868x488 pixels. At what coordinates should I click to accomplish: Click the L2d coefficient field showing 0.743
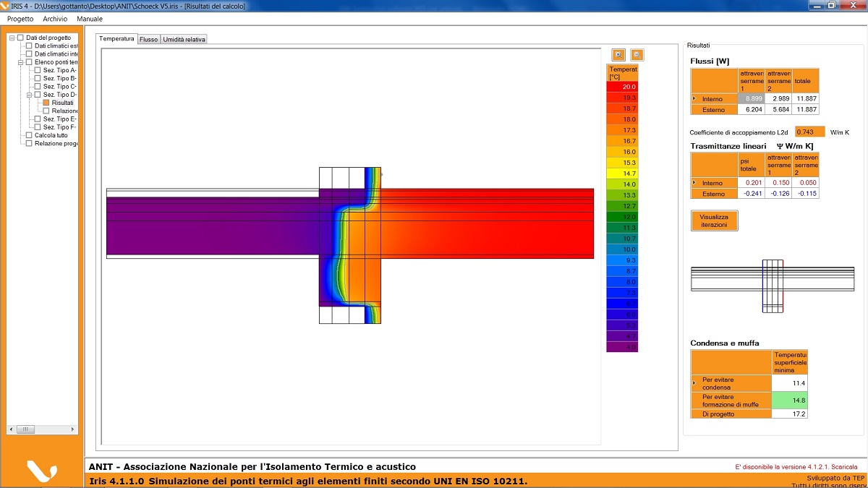point(809,132)
